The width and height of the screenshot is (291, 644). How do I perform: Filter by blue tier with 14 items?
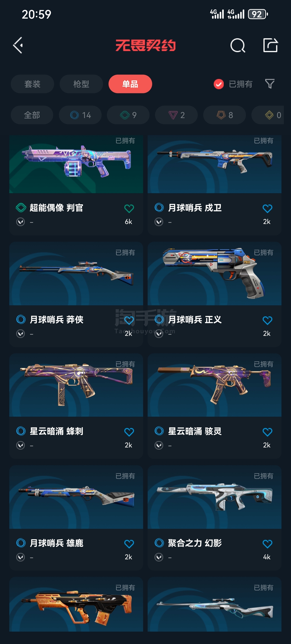tap(80, 115)
